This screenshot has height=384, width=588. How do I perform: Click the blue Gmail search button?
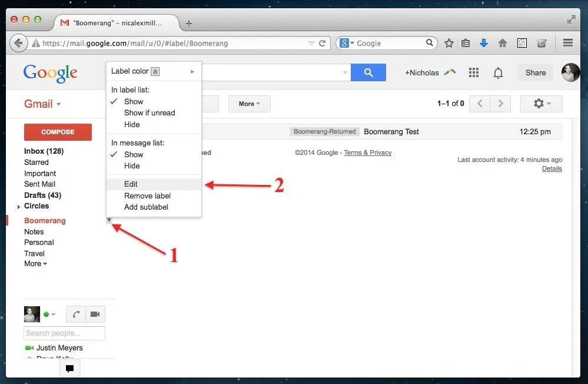368,72
